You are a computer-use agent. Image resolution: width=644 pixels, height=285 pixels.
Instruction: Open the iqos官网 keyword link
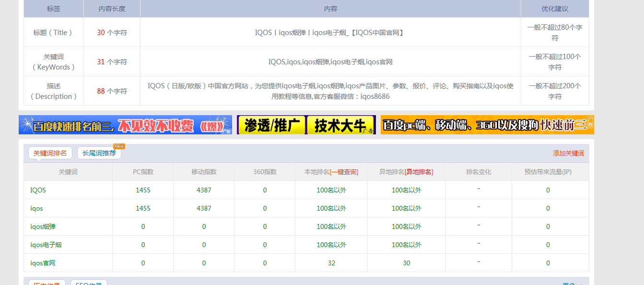coord(43,263)
